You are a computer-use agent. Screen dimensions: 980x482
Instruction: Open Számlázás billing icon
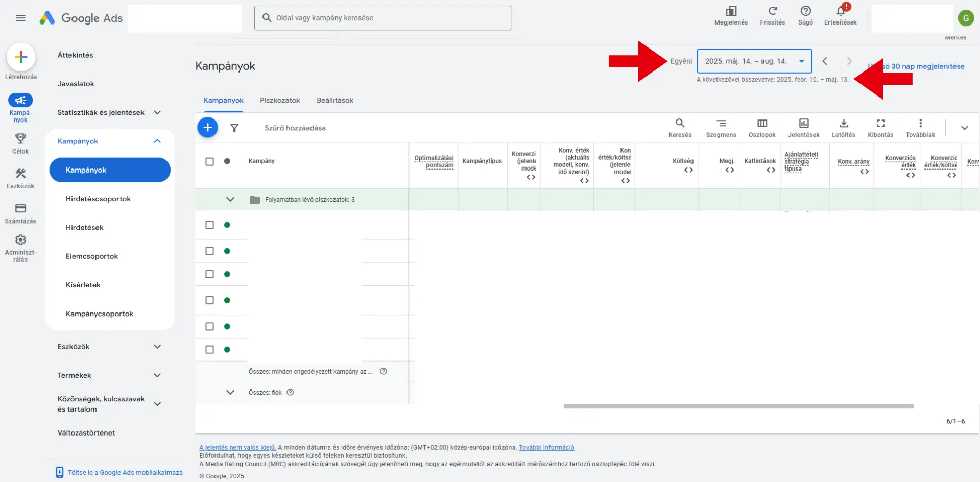pos(20,208)
